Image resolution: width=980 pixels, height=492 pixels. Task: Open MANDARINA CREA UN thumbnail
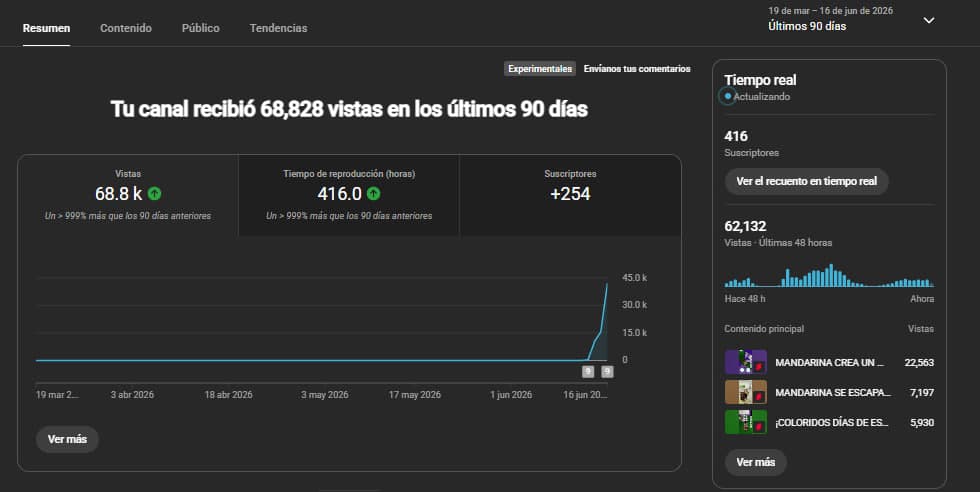click(x=746, y=362)
